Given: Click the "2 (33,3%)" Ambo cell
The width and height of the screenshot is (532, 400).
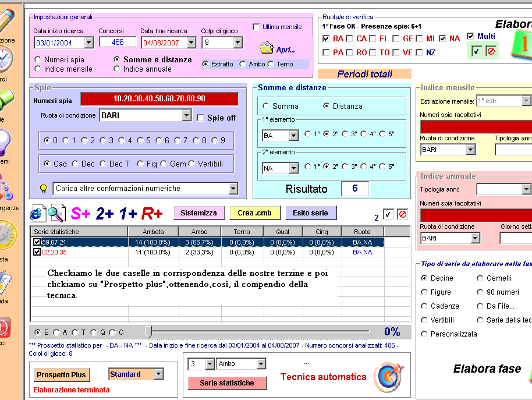Looking at the screenshot, I should tap(200, 252).
